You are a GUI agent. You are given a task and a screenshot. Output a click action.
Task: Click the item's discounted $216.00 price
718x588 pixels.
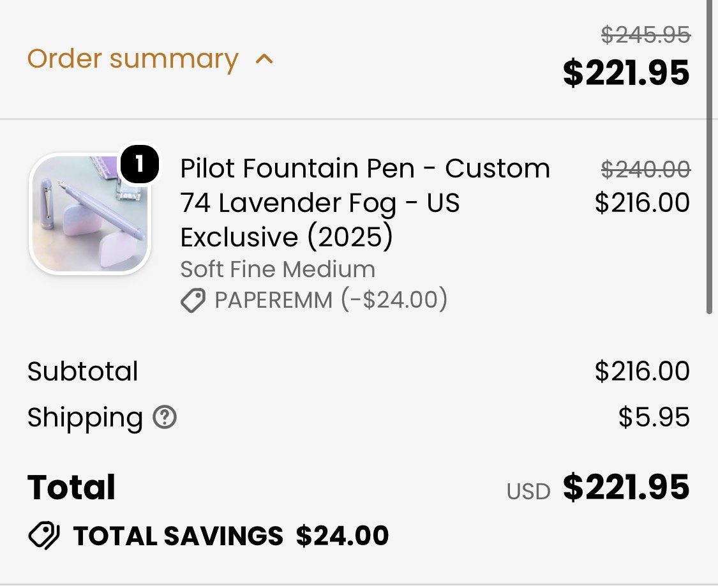pos(642,203)
